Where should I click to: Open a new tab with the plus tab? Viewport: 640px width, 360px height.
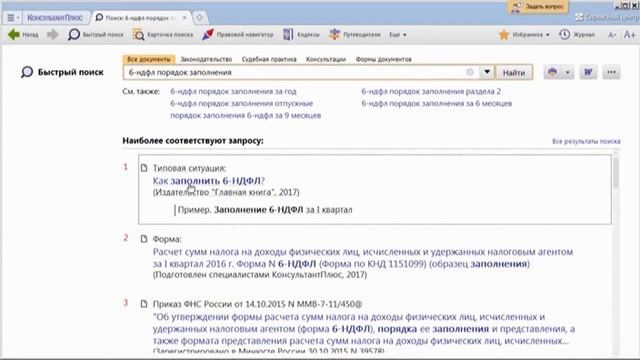pyautogui.click(x=199, y=18)
